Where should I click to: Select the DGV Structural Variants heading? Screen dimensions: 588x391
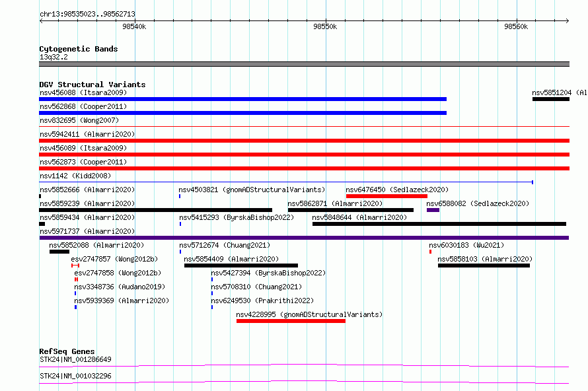(92, 85)
